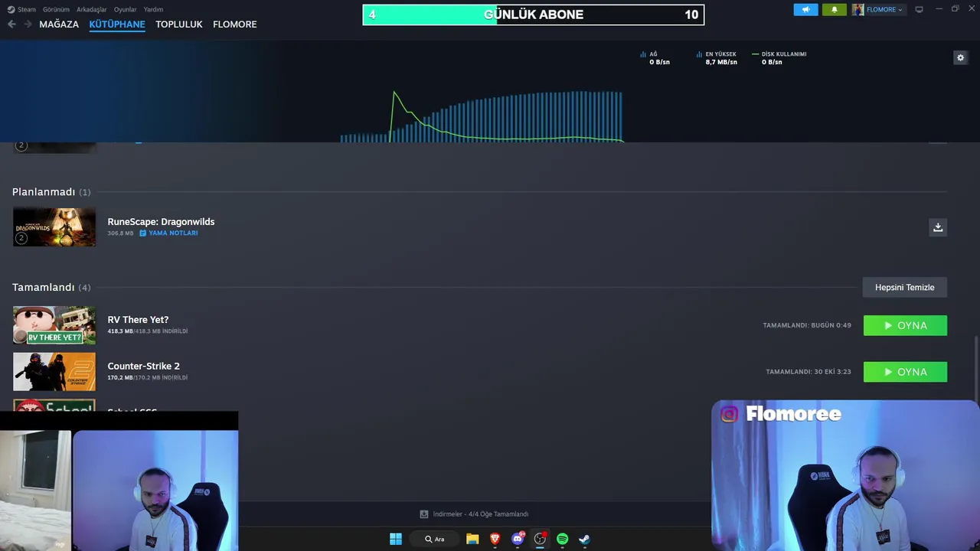Open the Arkadaşlar menu
The image size is (980, 551).
(x=91, y=9)
